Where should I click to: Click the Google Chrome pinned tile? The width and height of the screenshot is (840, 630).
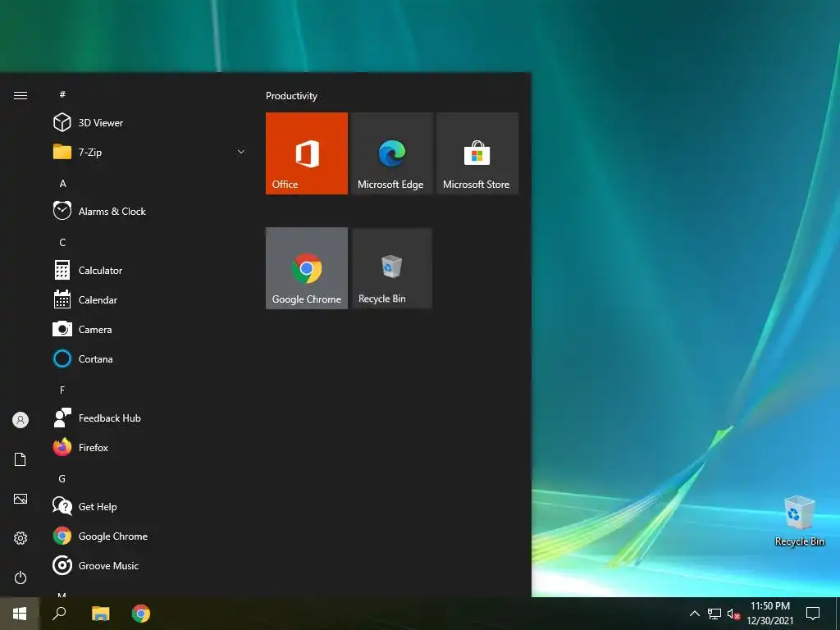click(307, 268)
